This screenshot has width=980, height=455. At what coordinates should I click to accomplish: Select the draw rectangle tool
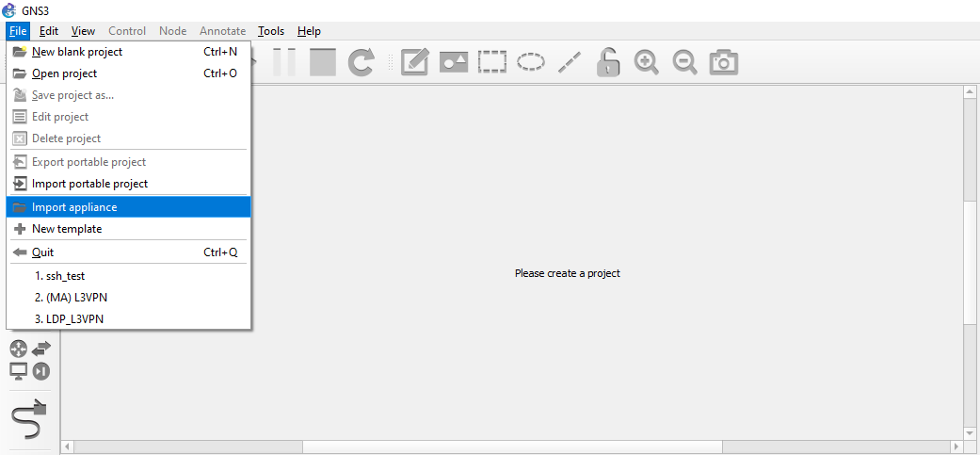coord(491,62)
